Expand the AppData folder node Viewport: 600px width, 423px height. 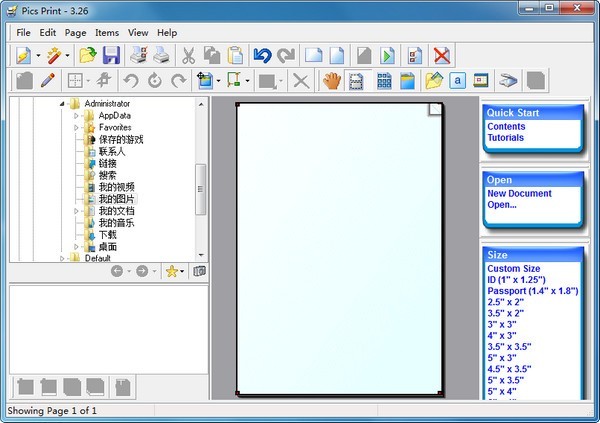point(76,116)
